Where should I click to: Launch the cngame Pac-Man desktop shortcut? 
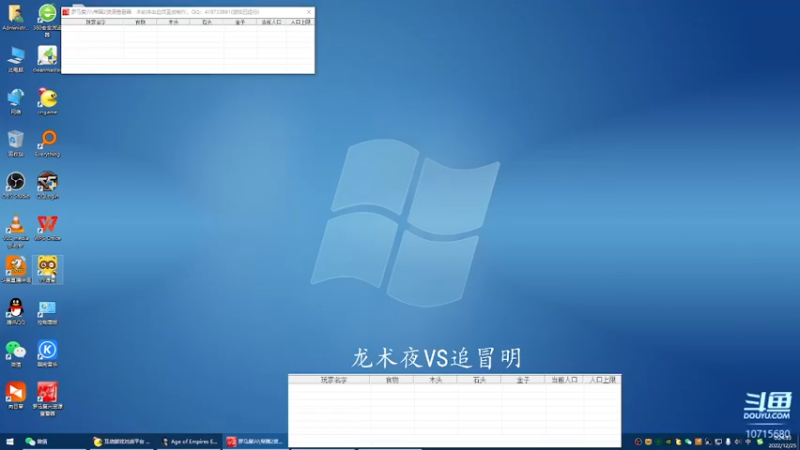pos(47,101)
